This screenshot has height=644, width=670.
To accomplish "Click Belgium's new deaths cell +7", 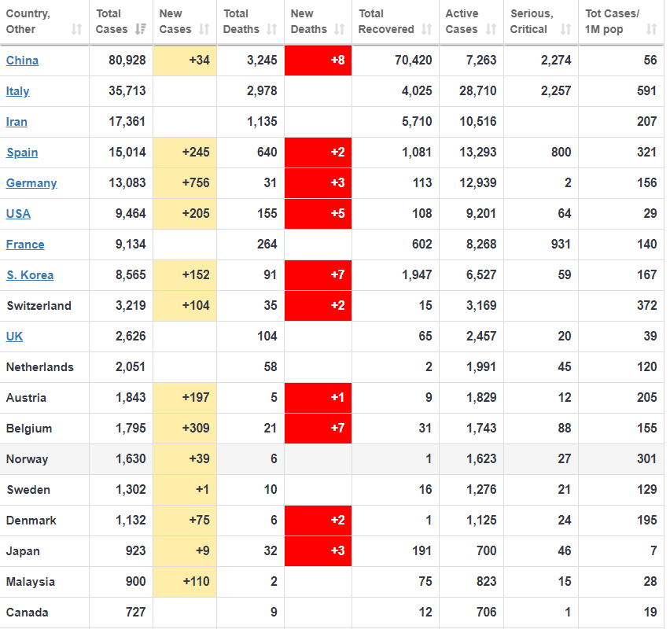I will [x=318, y=429].
